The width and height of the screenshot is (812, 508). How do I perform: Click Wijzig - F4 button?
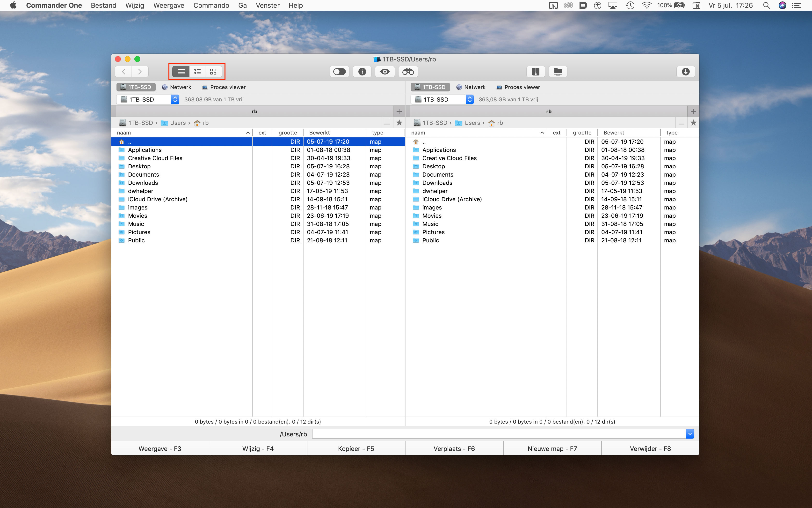[258, 448]
